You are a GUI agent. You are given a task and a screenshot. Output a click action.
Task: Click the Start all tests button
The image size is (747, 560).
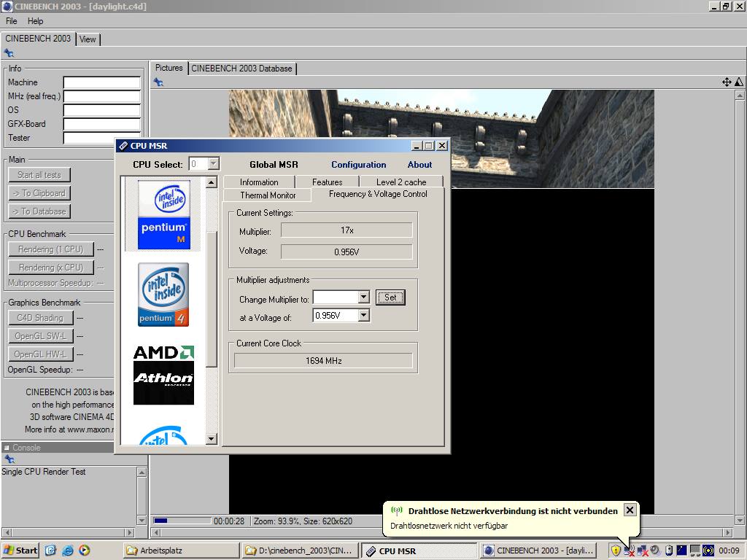coord(39,175)
